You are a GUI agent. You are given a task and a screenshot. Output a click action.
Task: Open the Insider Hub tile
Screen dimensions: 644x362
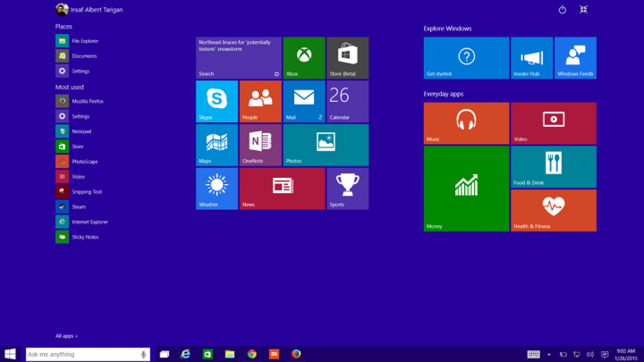click(x=531, y=58)
